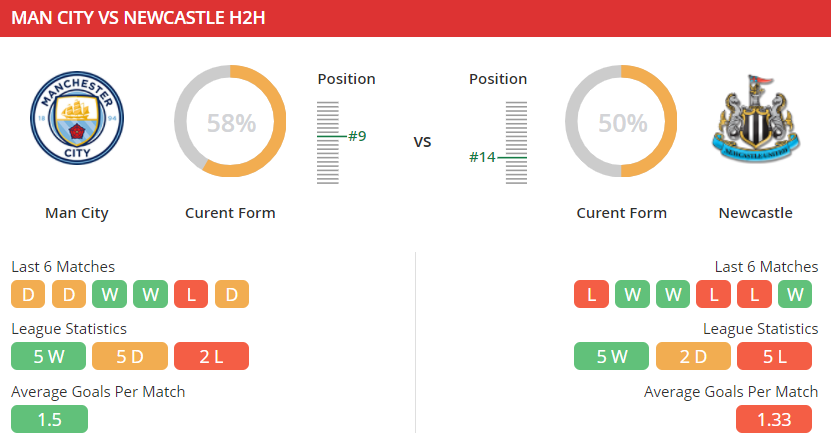Viewport: 831px width, 445px height.
Task: Select Man City's 58% form donut chart
Action: (x=230, y=121)
